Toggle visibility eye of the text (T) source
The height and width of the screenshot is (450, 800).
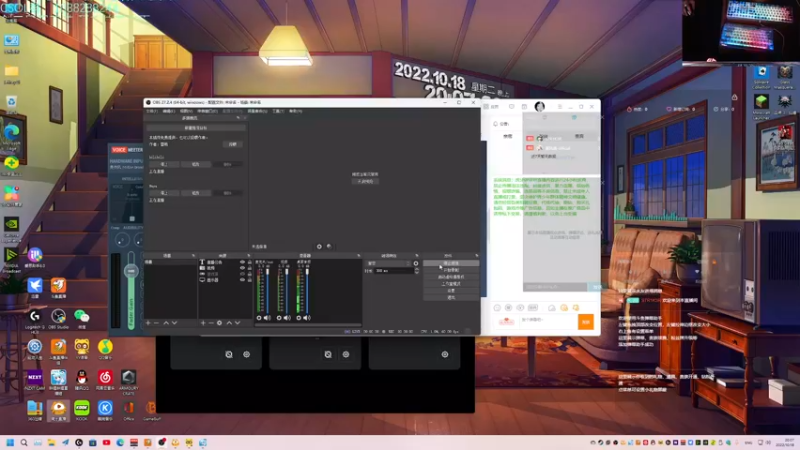(x=242, y=262)
